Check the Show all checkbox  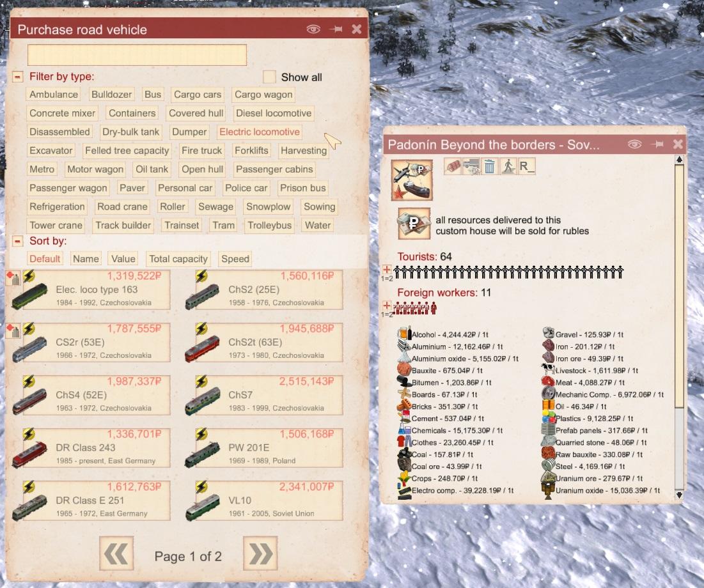tap(270, 77)
